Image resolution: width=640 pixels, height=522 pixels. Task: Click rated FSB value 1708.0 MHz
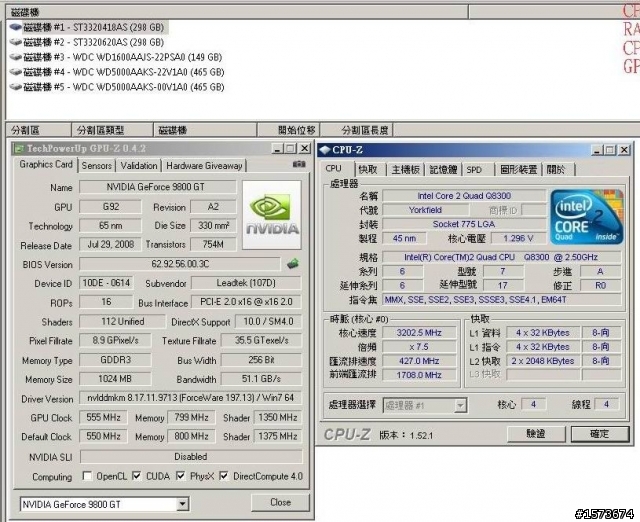click(x=419, y=375)
